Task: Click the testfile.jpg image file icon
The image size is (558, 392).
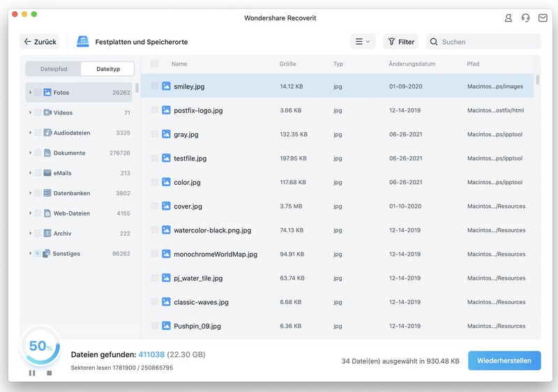Action: [166, 158]
